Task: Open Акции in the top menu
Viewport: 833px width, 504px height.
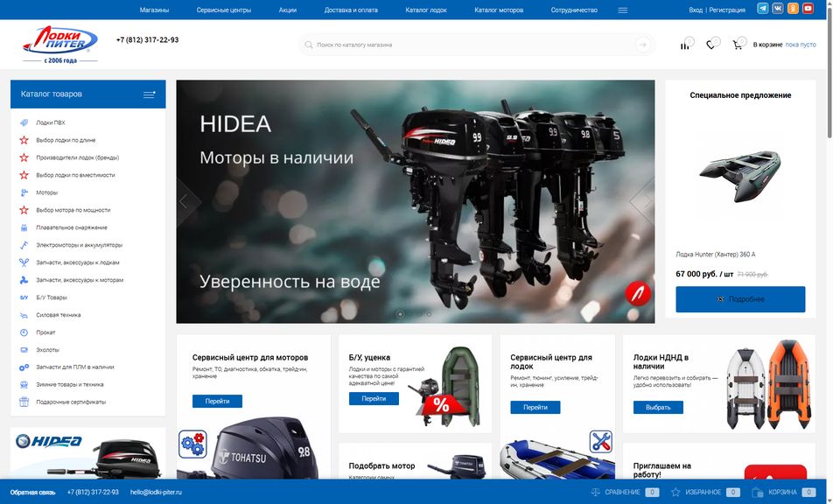Action: point(288,10)
